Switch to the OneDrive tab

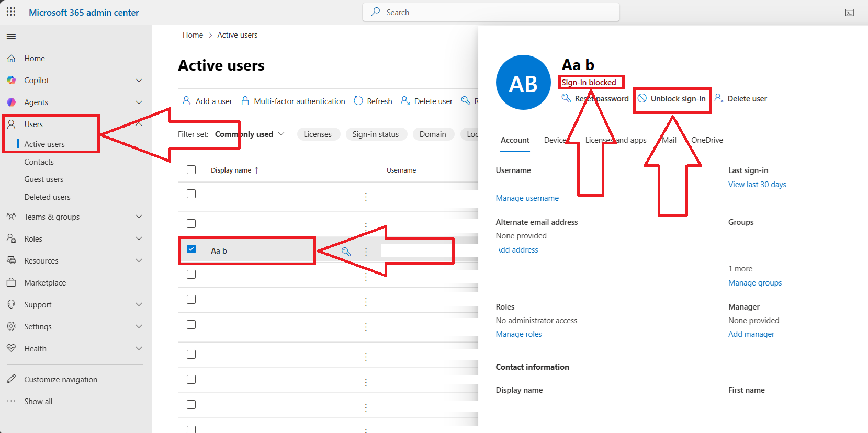click(707, 140)
